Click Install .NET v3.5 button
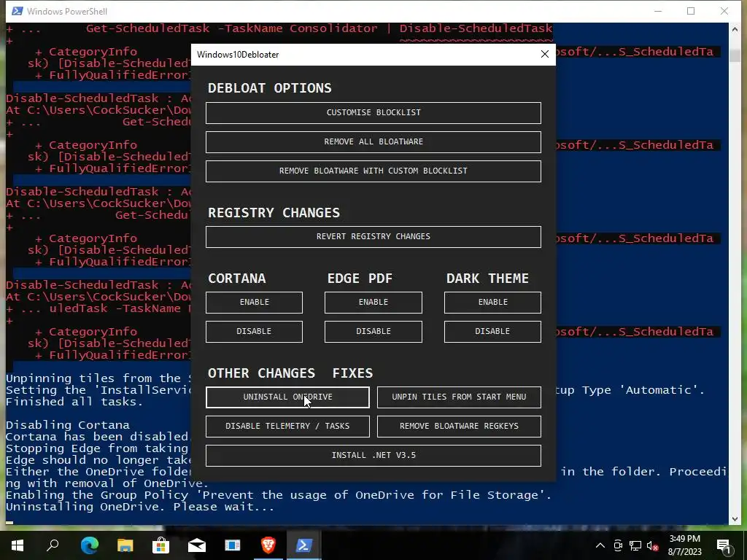 (x=373, y=455)
